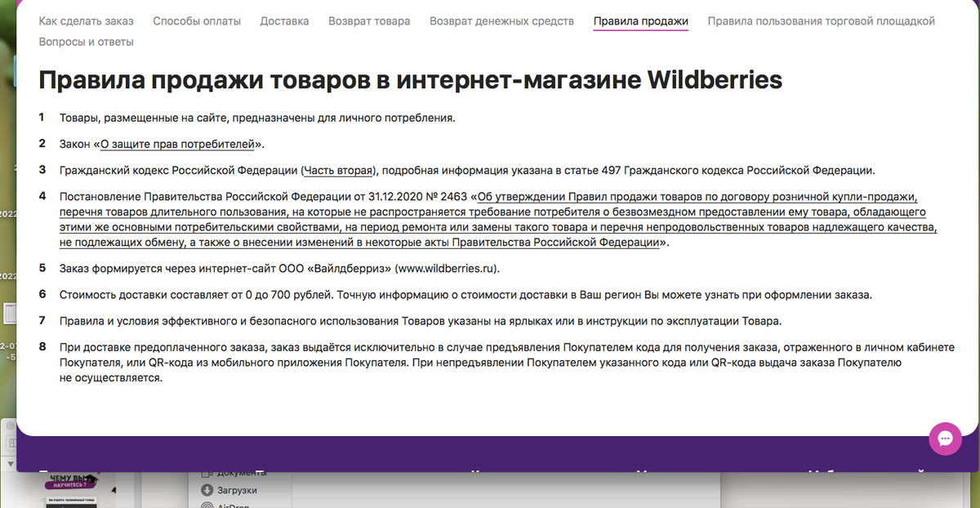Open the «Как сделать заказ» tab
This screenshot has height=508, width=980.
[86, 21]
